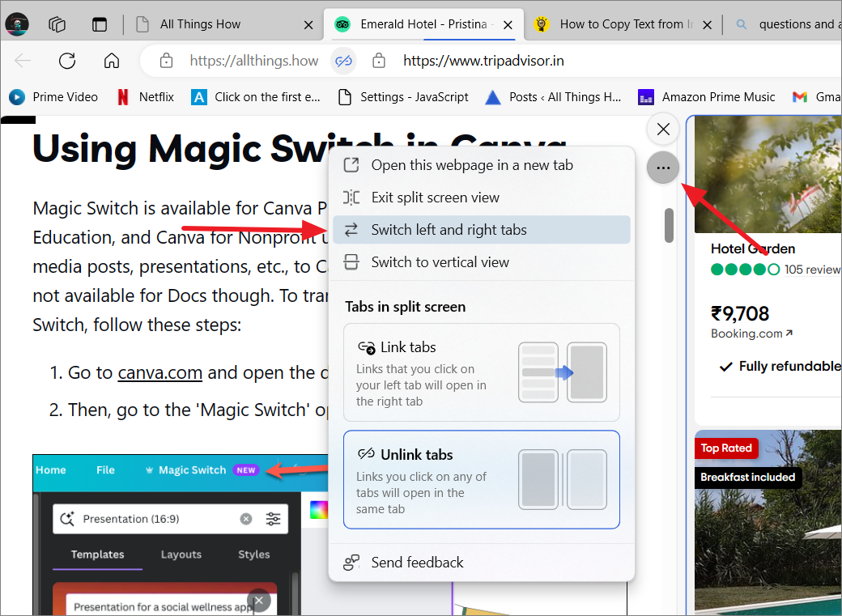Open the split screen more options button
Image resolution: width=842 pixels, height=616 pixels.
pyautogui.click(x=663, y=168)
